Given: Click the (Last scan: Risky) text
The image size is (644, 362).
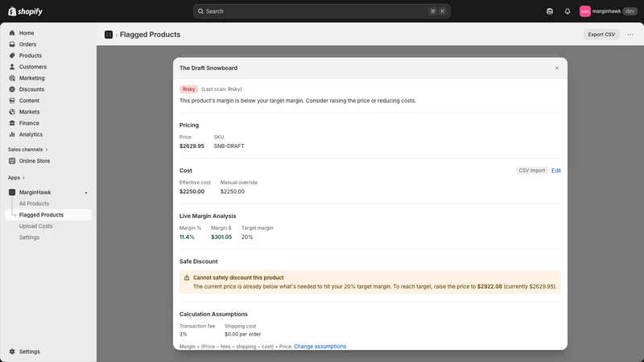Looking at the screenshot, I should tap(221, 89).
